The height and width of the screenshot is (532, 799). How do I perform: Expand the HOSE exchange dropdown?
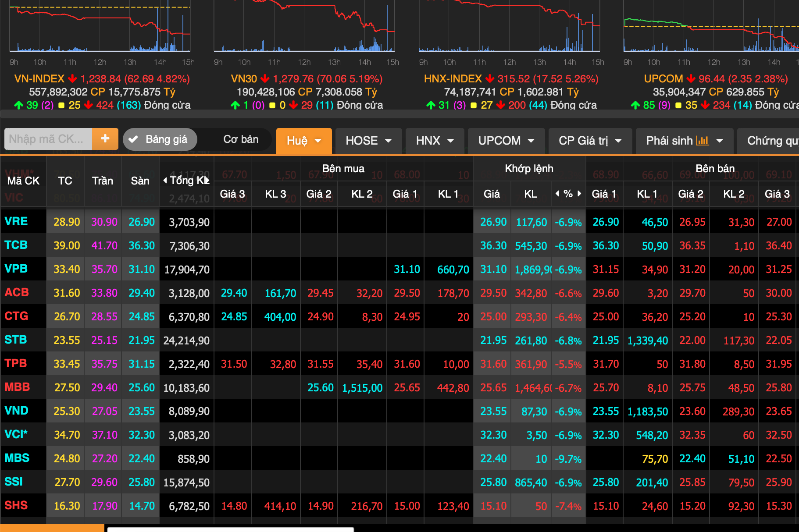(x=368, y=141)
